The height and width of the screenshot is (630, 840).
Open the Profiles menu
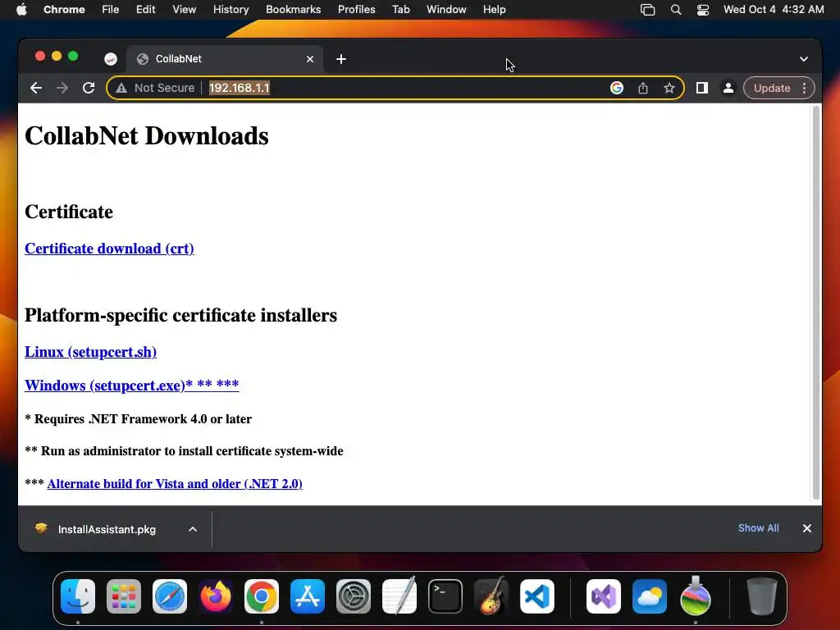coord(357,10)
